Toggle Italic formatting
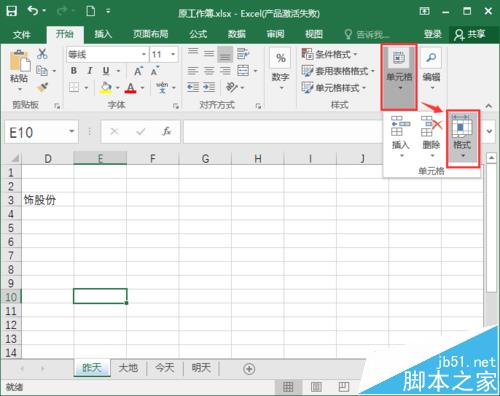The width and height of the screenshot is (500, 396). point(90,71)
